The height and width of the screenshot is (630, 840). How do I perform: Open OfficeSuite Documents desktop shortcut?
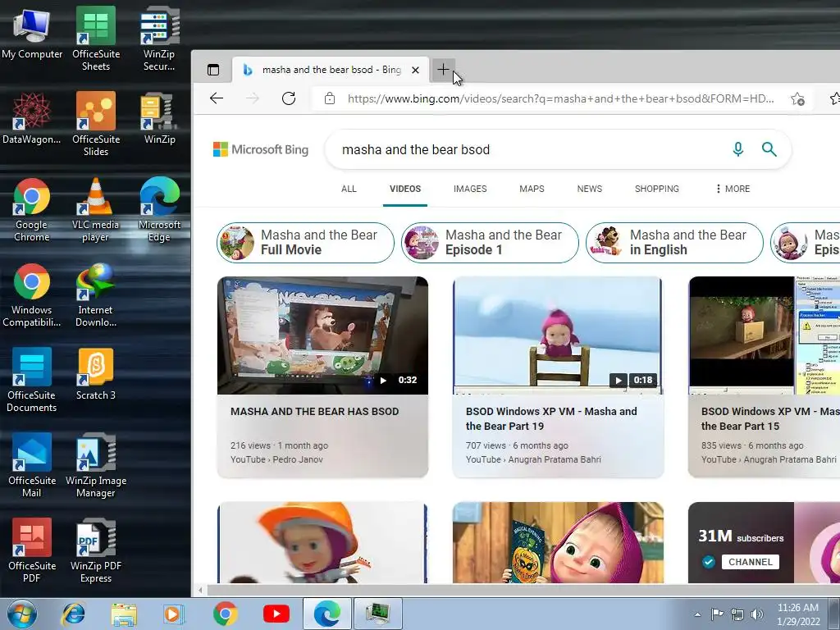click(x=32, y=380)
